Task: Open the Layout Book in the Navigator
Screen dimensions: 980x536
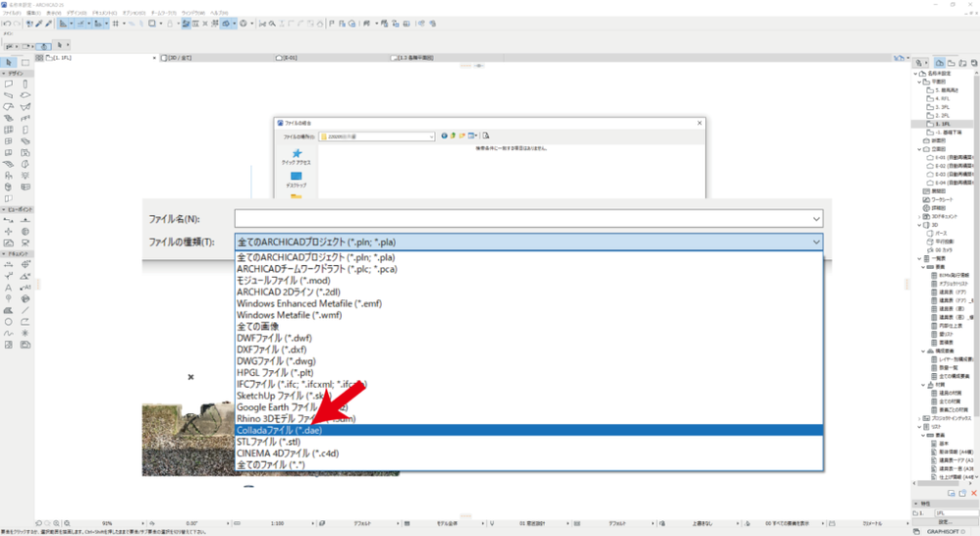Action: (x=962, y=63)
